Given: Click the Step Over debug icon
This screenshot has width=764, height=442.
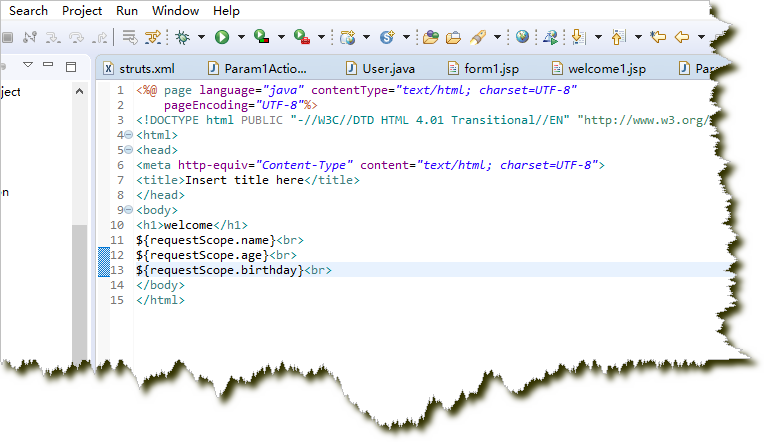Looking at the screenshot, I should coord(76,37).
